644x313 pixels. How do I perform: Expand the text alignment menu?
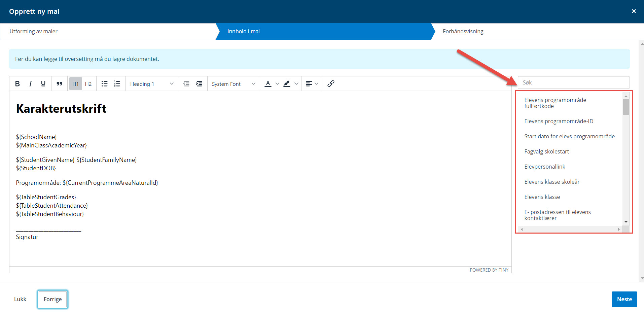pyautogui.click(x=312, y=84)
